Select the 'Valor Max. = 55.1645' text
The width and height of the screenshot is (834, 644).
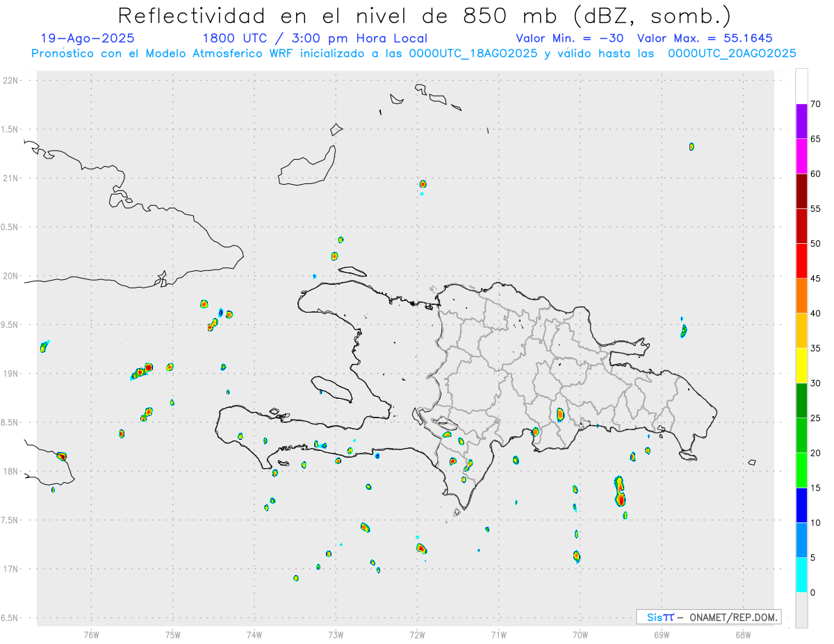pyautogui.click(x=705, y=38)
